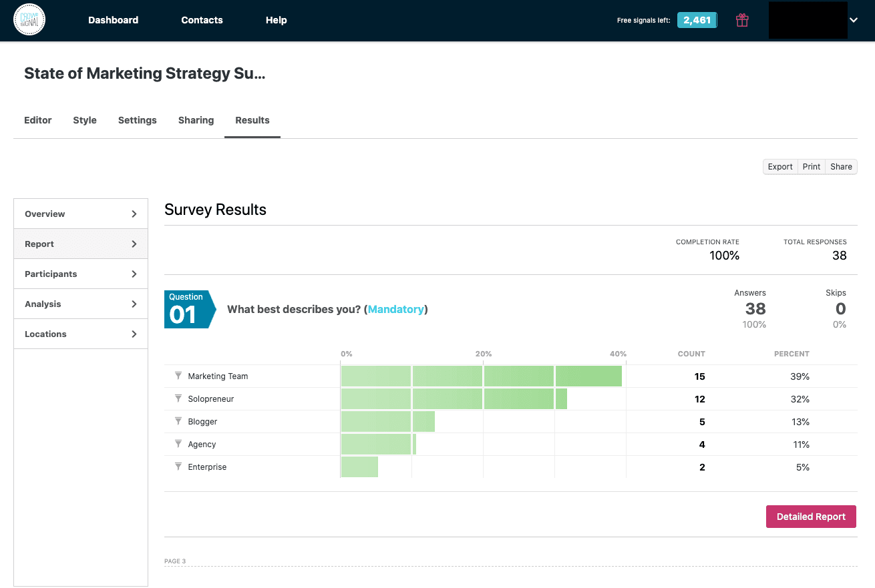Select the Results tab
This screenshot has width=875, height=588.
pyautogui.click(x=252, y=120)
